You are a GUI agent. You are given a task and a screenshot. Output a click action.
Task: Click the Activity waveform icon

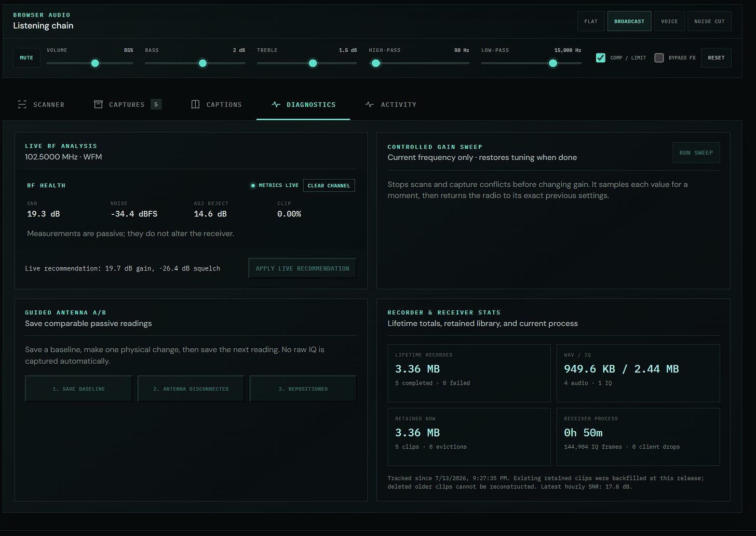[369, 104]
